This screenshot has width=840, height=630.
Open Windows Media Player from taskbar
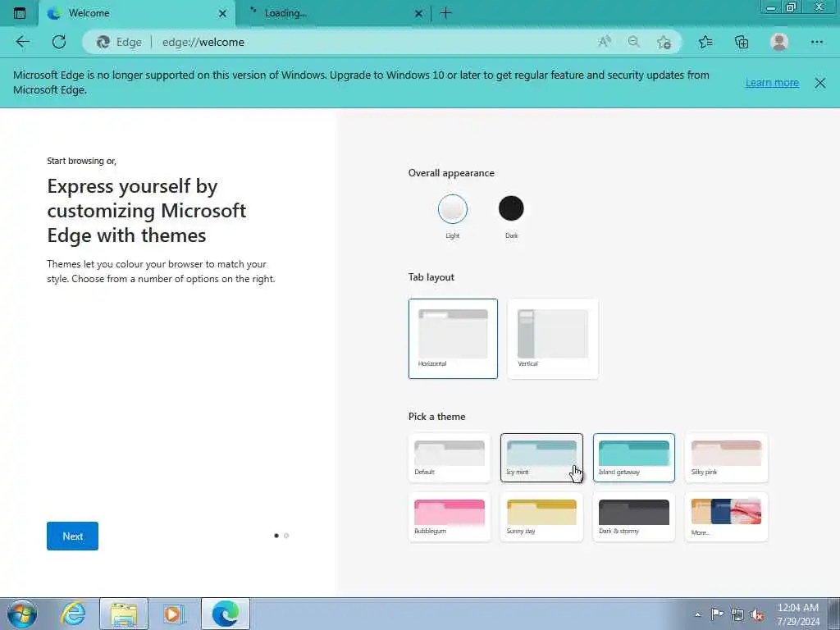click(x=173, y=614)
